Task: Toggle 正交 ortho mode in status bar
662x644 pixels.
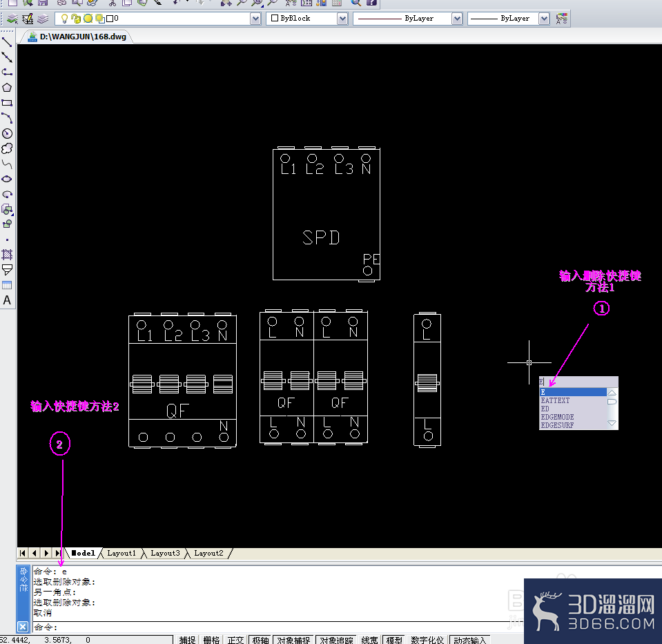Action: pyautogui.click(x=236, y=640)
